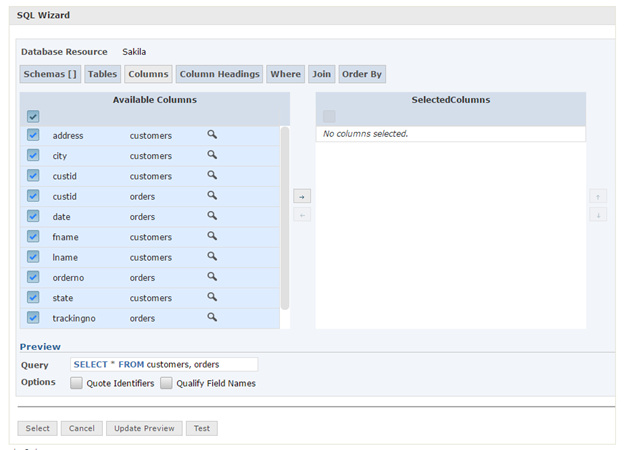This screenshot has width=624, height=450.
Task: Click the move-up arrow for selected columns
Action: (x=598, y=197)
